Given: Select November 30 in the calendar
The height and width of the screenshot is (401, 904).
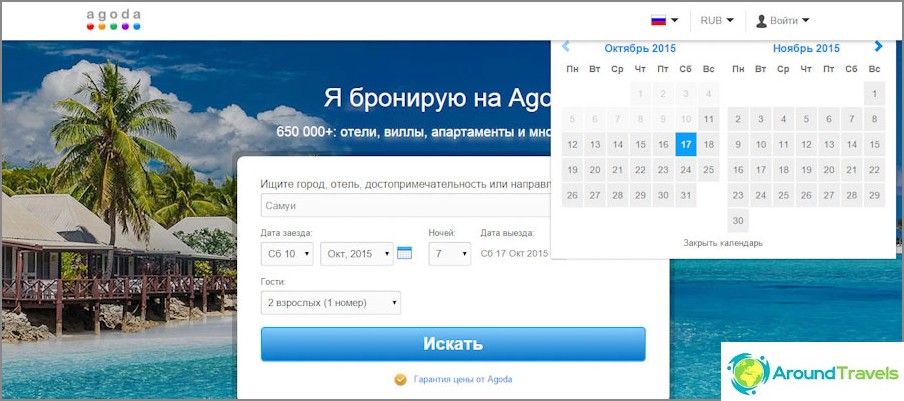Looking at the screenshot, I should 738,221.
